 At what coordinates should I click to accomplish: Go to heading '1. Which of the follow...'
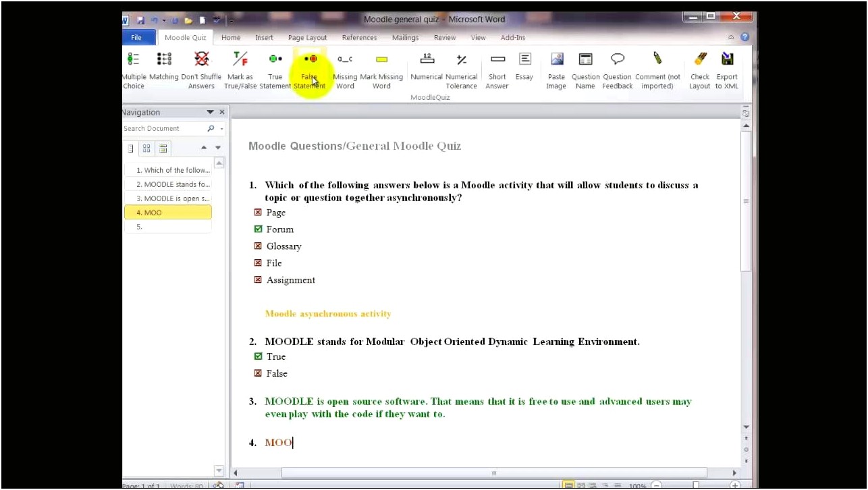(168, 170)
